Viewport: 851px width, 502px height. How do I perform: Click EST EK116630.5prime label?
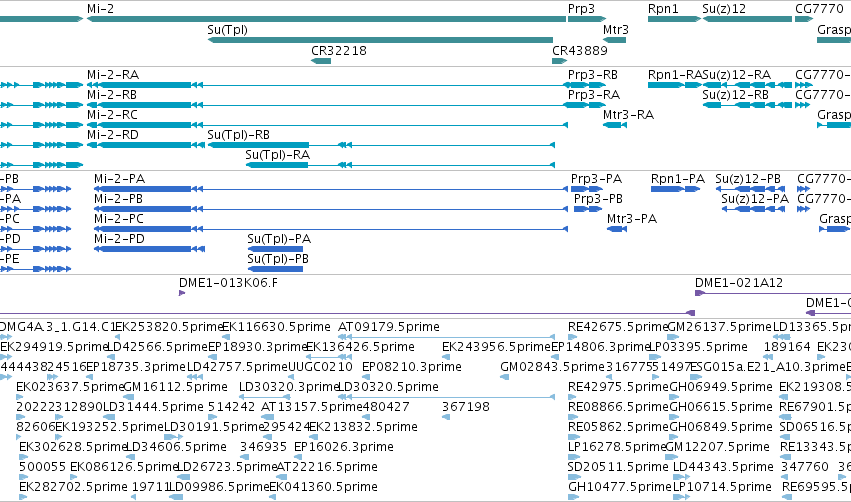pos(276,327)
